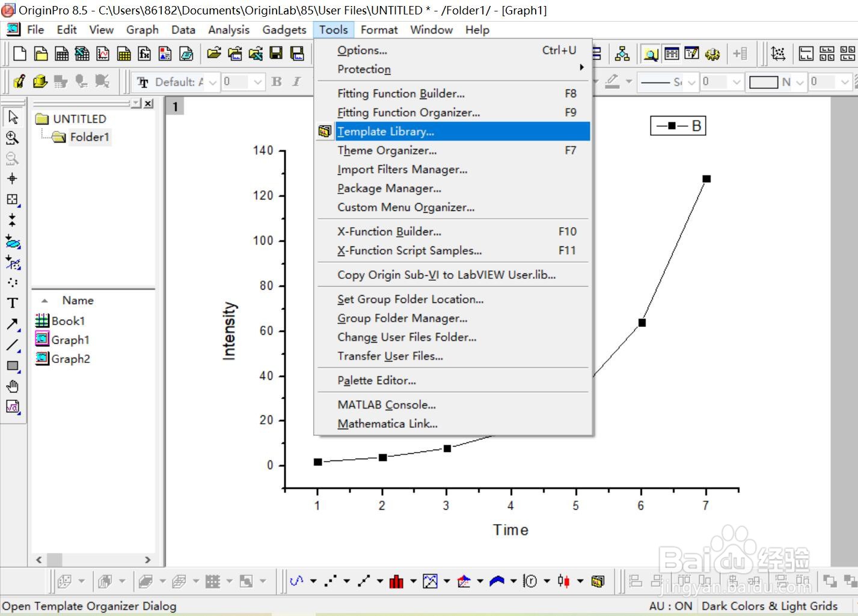Choose Package Manager menu entry

click(453, 188)
